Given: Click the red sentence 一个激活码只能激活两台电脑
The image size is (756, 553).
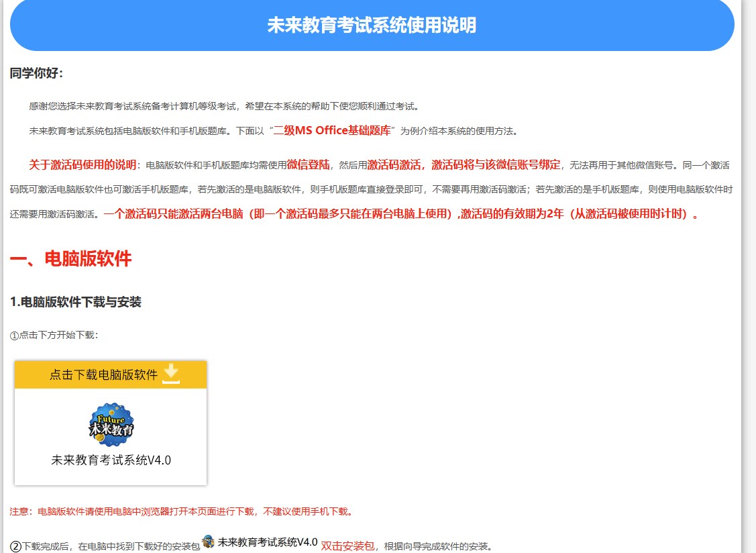Looking at the screenshot, I should (x=174, y=214).
